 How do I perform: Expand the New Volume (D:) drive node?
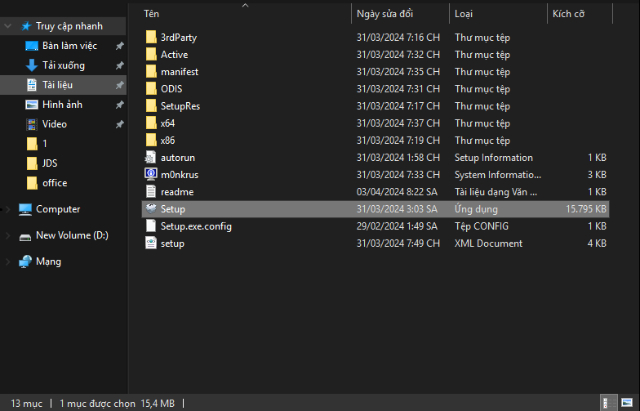click(x=10, y=236)
